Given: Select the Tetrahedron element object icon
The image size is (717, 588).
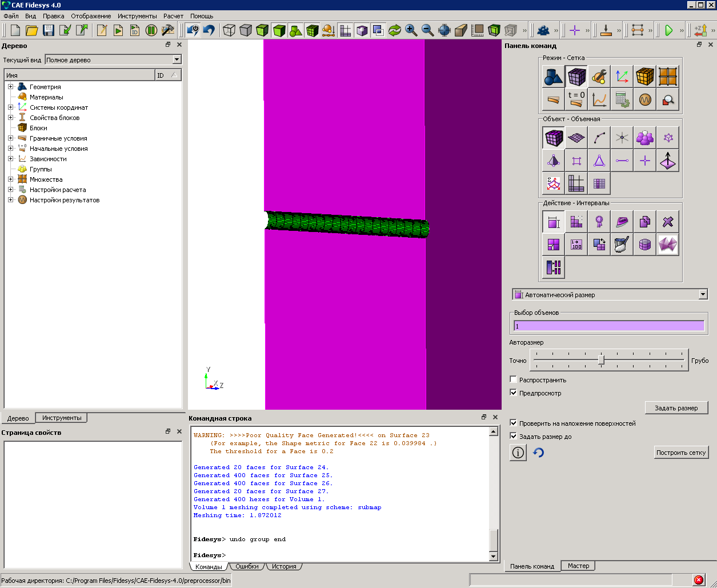Looking at the screenshot, I should tap(554, 161).
